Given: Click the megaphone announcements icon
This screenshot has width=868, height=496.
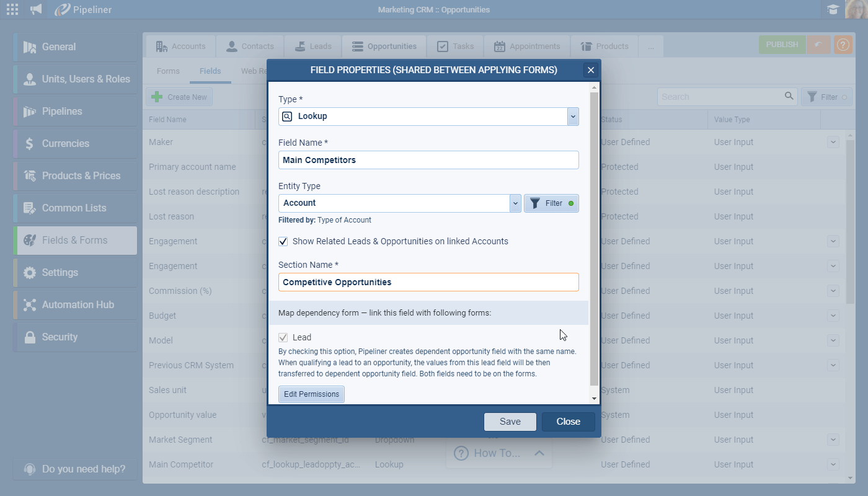Looking at the screenshot, I should click(35, 9).
